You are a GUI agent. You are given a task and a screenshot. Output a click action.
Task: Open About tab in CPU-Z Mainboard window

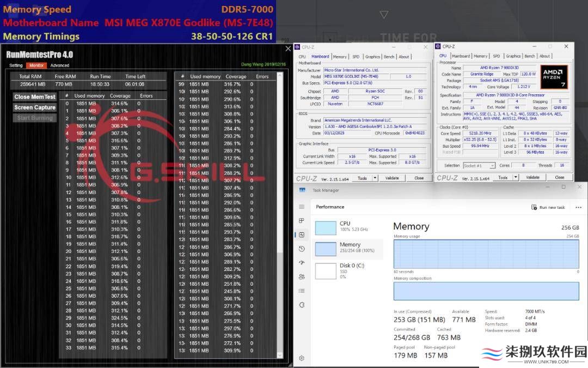coord(404,57)
